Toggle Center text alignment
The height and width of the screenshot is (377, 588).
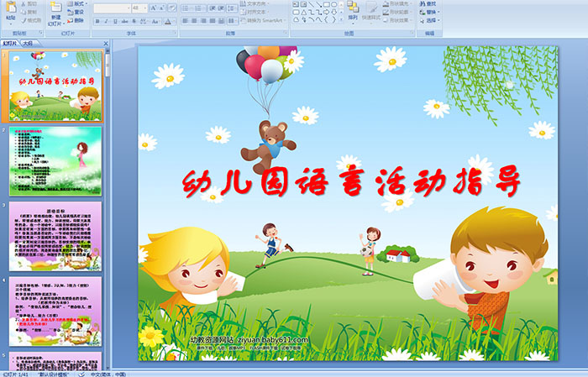tap(194, 21)
